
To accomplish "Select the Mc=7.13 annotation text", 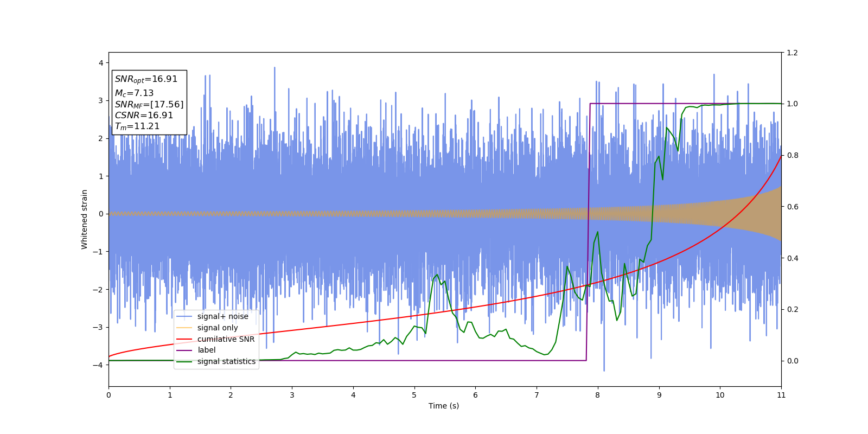I will (x=134, y=93).
